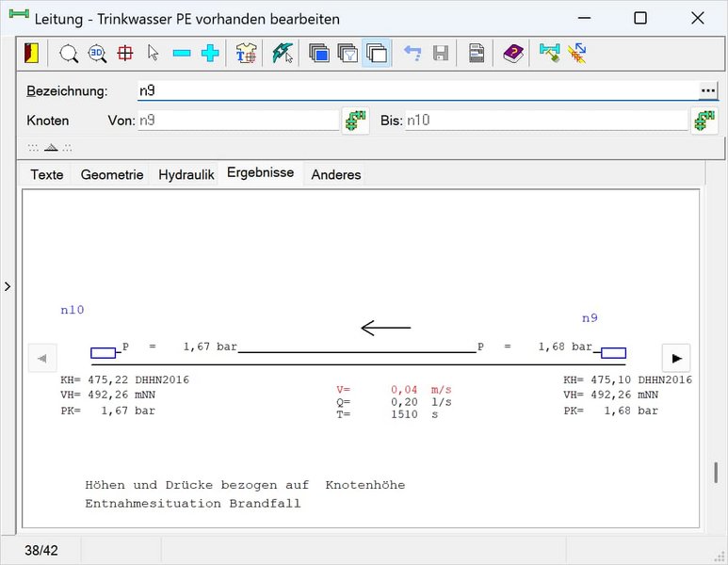
Task: Select the magnifying glass zoom tool
Action: pos(69,54)
